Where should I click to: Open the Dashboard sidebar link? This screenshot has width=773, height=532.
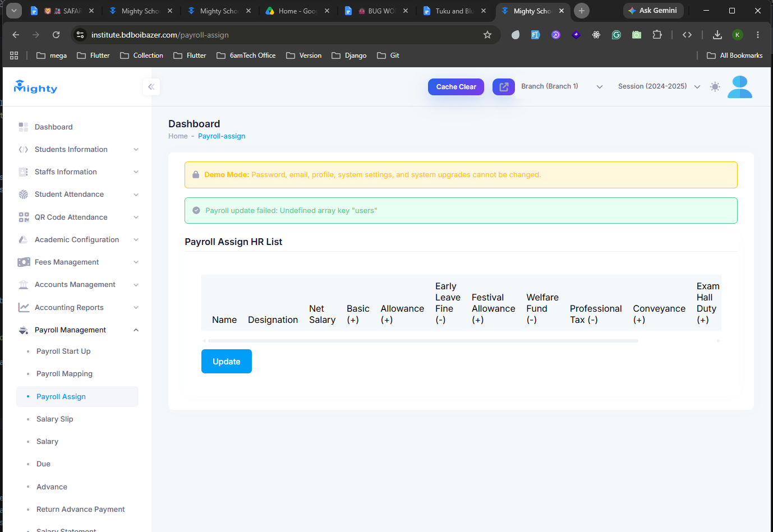pyautogui.click(x=54, y=127)
